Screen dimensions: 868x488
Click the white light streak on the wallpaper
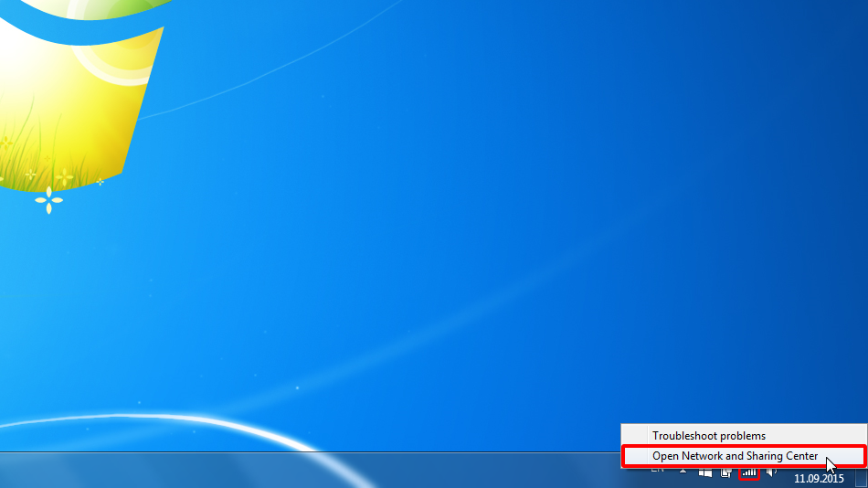pyautogui.click(x=183, y=422)
